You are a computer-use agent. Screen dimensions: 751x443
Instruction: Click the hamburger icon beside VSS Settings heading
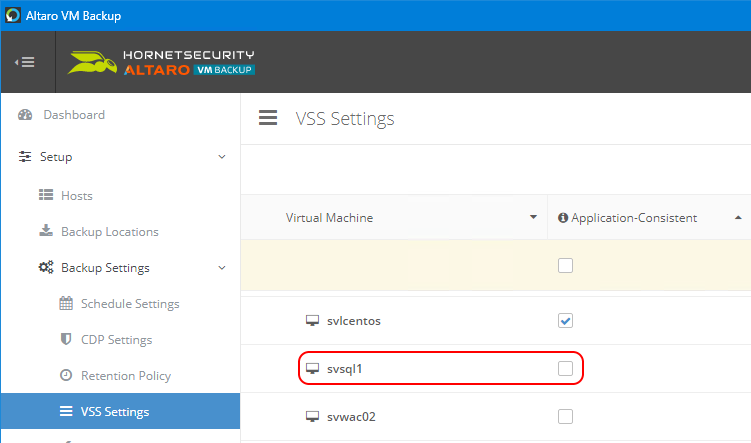268,118
